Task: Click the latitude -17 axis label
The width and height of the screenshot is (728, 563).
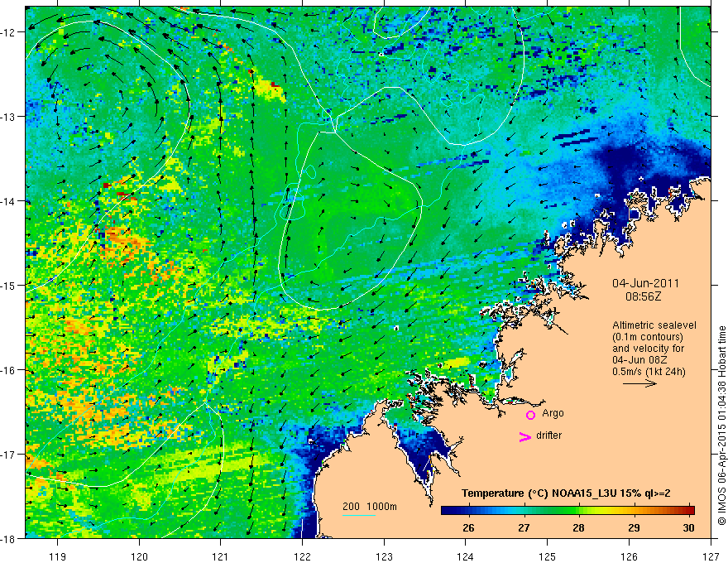Action: (9, 455)
